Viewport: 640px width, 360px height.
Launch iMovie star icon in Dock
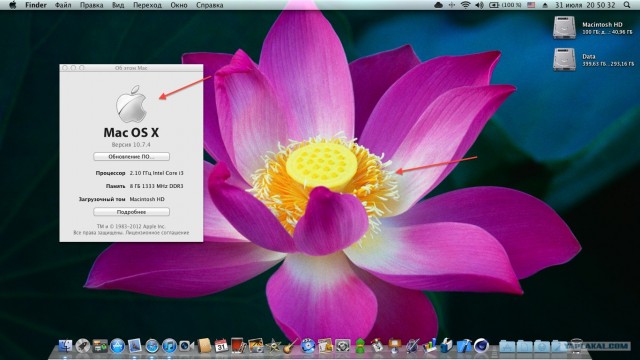273,346
